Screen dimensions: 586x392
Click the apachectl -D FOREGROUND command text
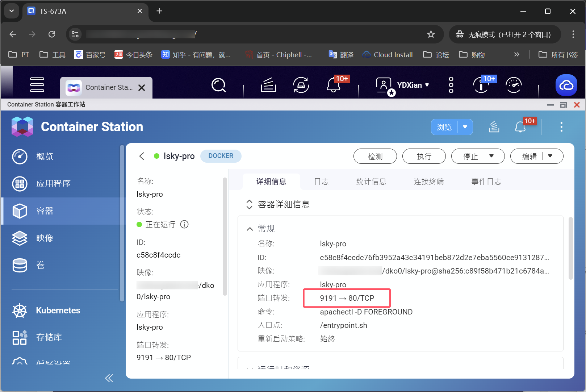366,312
